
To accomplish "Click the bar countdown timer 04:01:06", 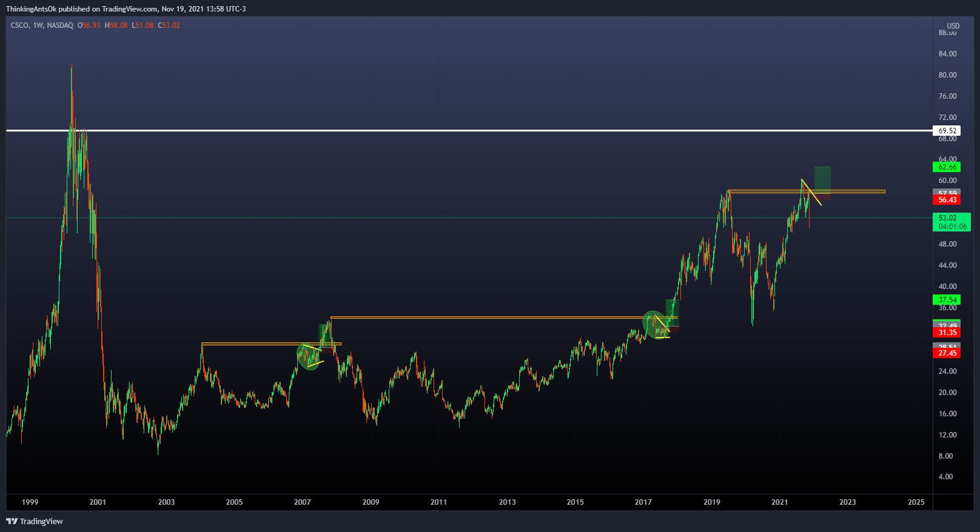I will pos(952,227).
